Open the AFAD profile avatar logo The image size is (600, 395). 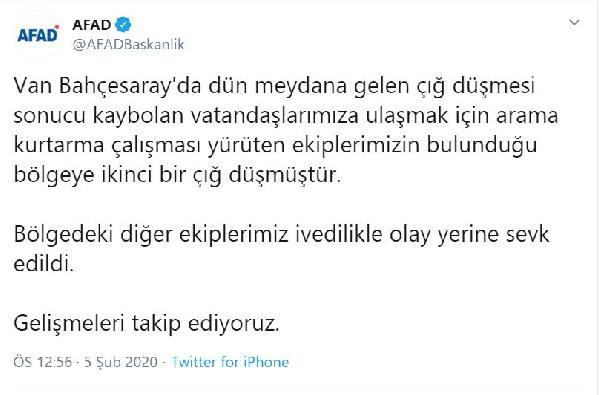38,35
